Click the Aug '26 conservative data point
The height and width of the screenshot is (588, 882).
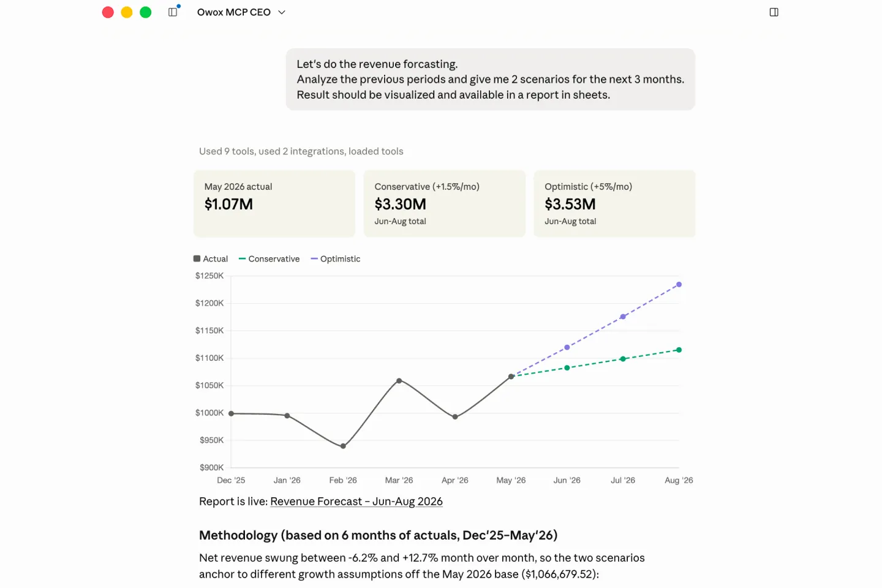point(679,350)
